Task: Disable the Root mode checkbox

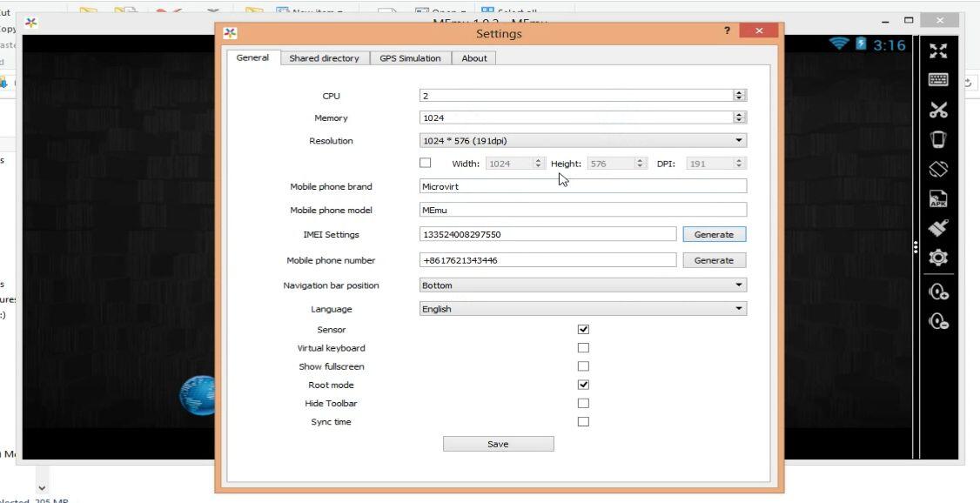Action: click(x=583, y=385)
